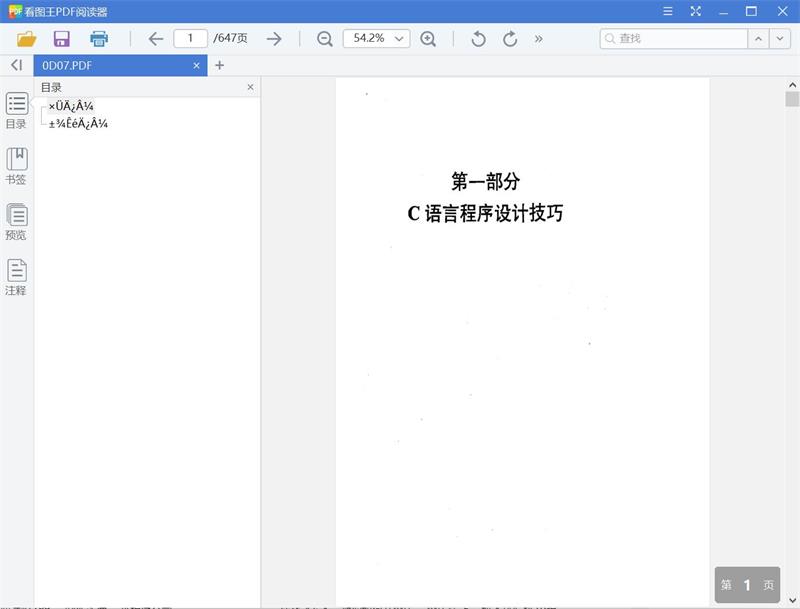Open the 注释 annotations panel
This screenshot has height=609, width=800.
pos(16,277)
